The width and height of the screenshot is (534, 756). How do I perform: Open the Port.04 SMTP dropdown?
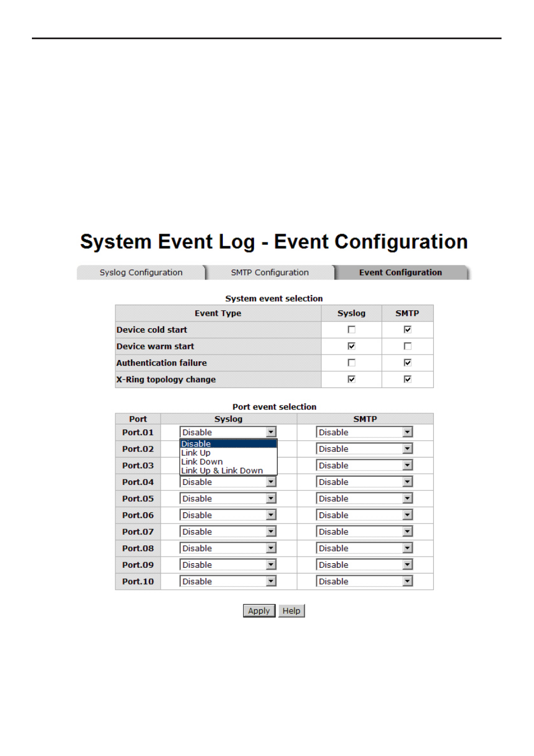point(364,482)
